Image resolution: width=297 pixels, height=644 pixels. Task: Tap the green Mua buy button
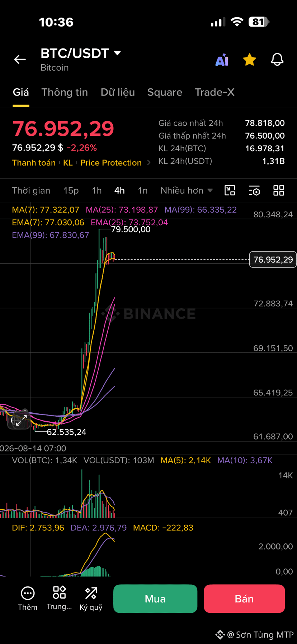click(155, 599)
